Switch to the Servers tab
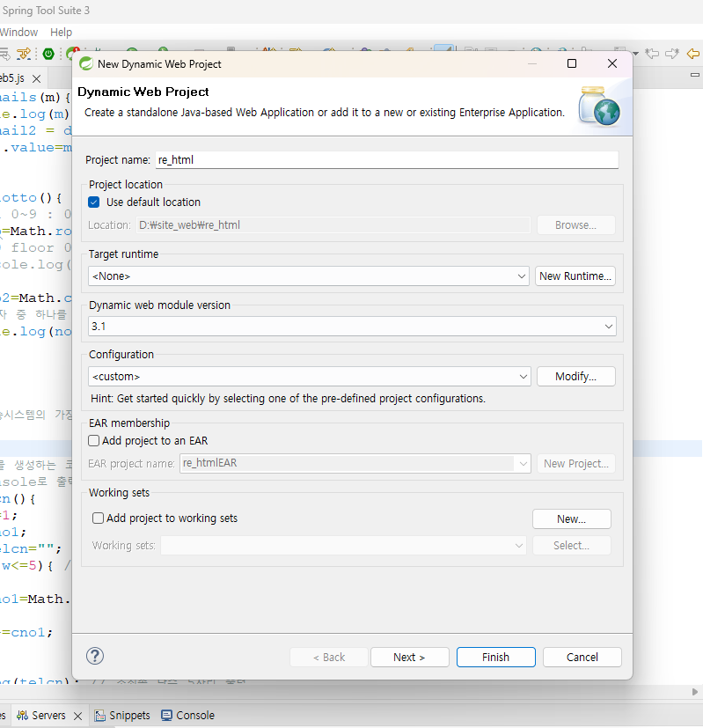This screenshot has width=703, height=728. tap(48, 716)
